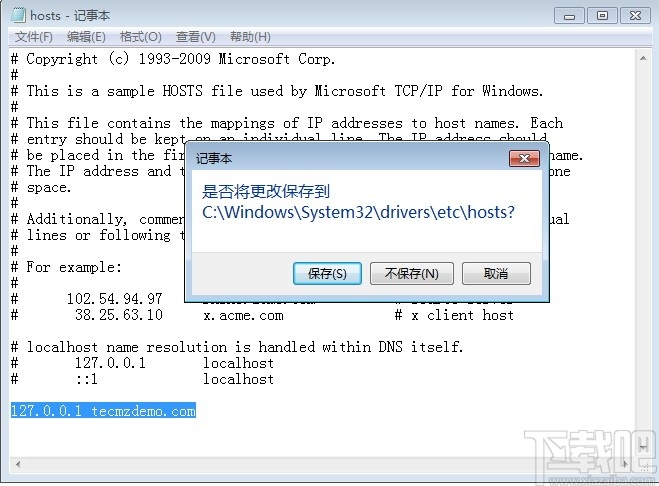The image size is (659, 486).
Task: Click the 保存(S) button to save changes
Action: click(x=327, y=274)
